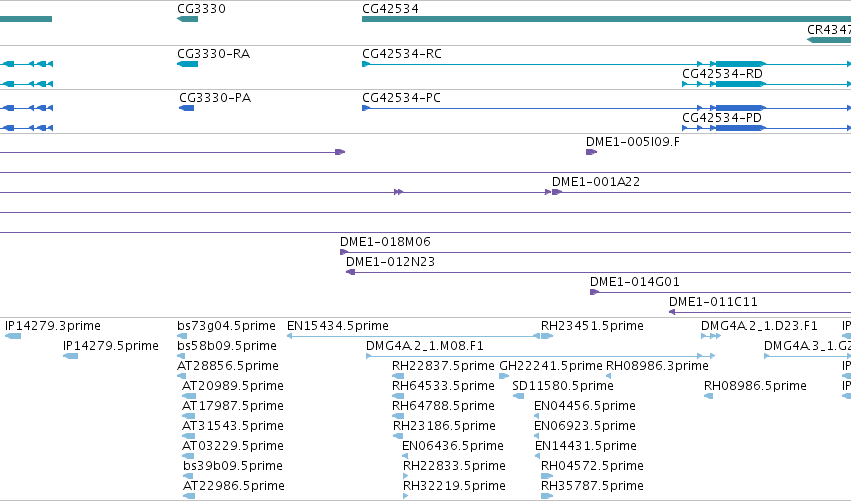Click the DMG4A2_1.M08.F1 label
The image size is (851, 501).
tap(425, 346)
